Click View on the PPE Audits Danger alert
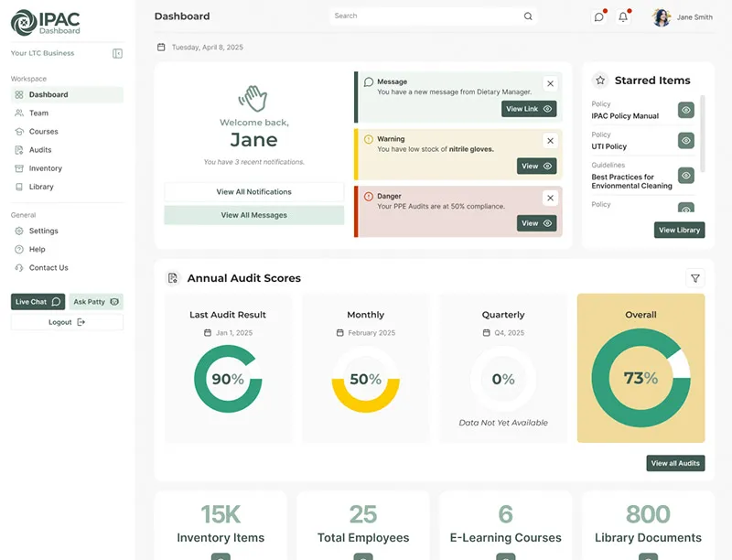732x560 pixels. coord(536,223)
